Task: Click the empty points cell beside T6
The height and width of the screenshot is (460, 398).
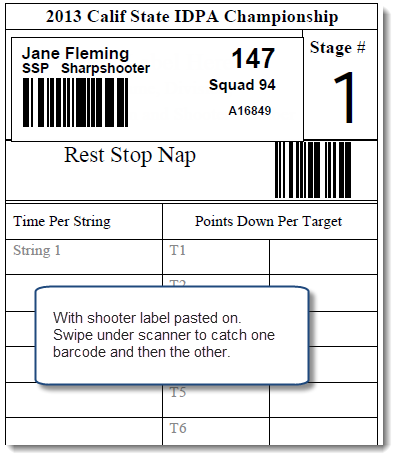Action: pos(323,431)
